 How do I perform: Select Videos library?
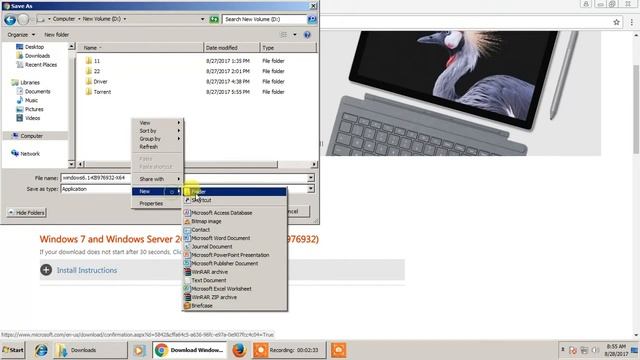coord(28,118)
